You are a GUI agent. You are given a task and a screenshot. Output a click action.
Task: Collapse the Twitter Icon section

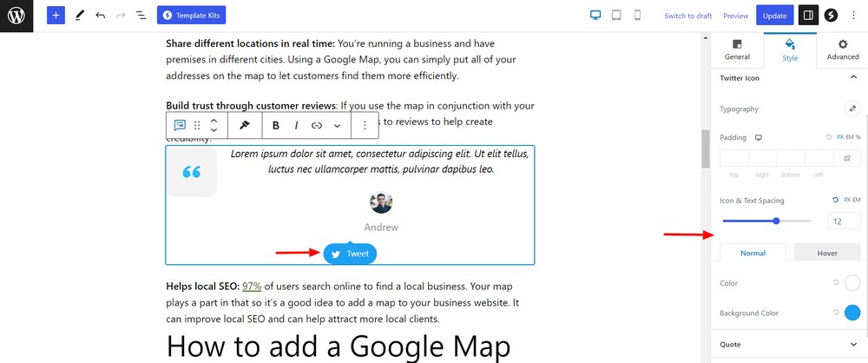pyautogui.click(x=852, y=78)
